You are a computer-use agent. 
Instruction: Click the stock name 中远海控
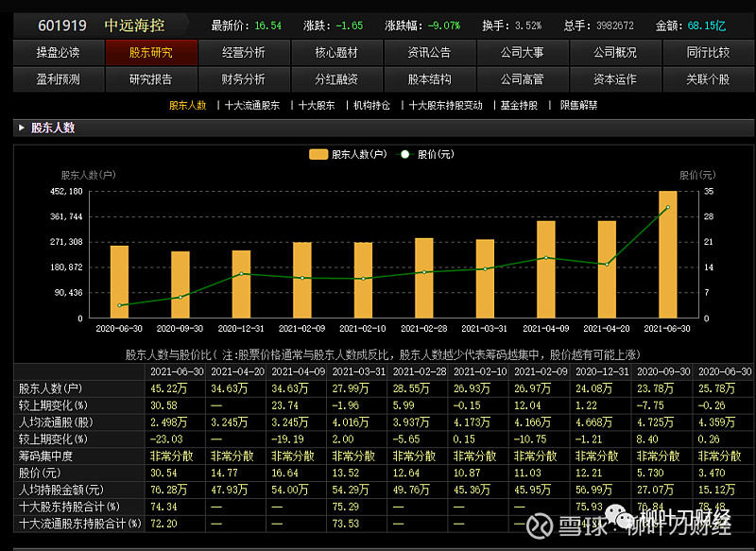pyautogui.click(x=134, y=26)
